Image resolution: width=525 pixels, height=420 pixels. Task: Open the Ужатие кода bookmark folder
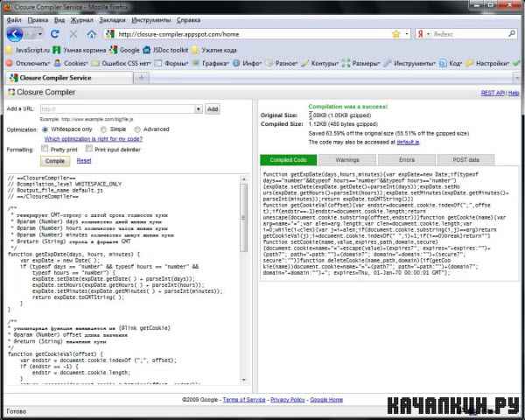point(214,50)
